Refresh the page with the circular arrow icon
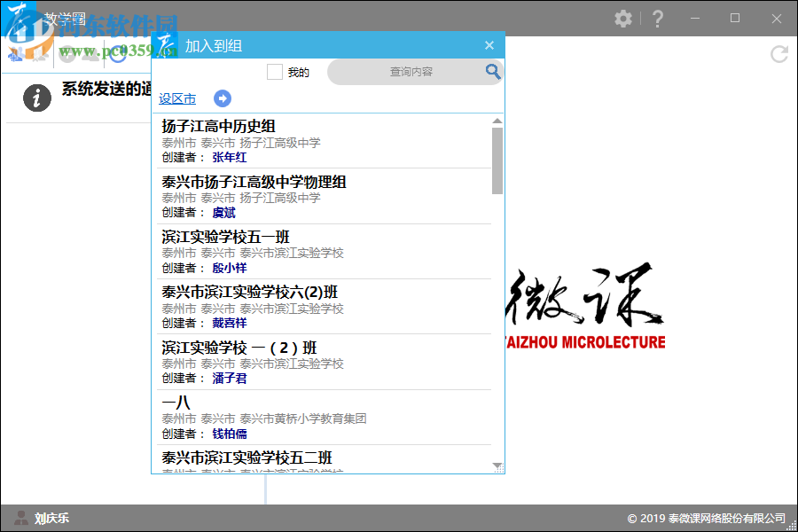 point(778,54)
